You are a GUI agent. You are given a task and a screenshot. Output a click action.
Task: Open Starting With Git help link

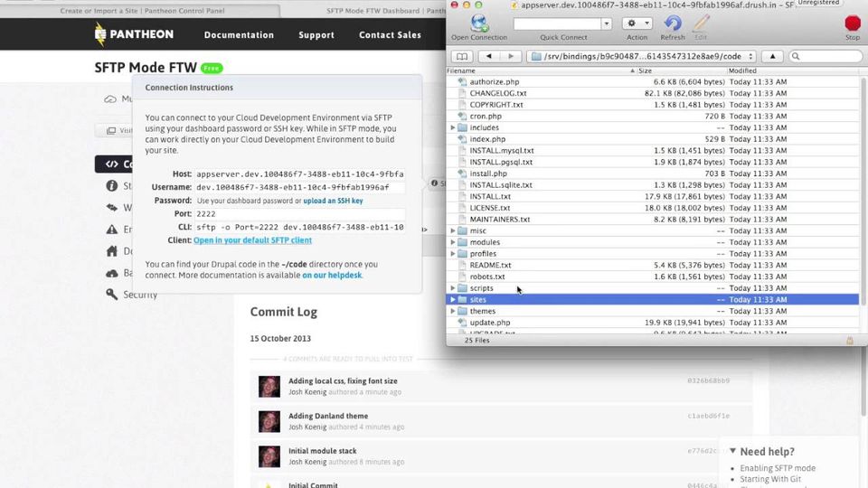tap(770, 479)
